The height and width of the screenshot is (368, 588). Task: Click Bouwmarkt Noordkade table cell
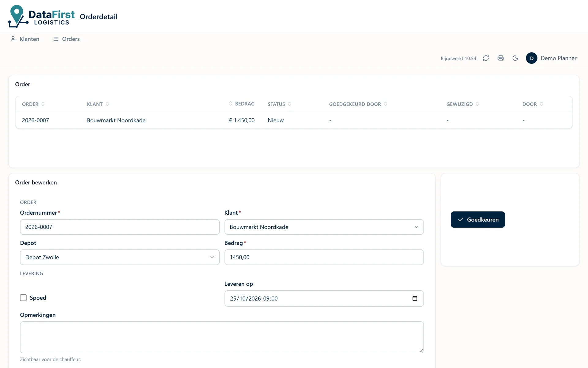coord(116,120)
